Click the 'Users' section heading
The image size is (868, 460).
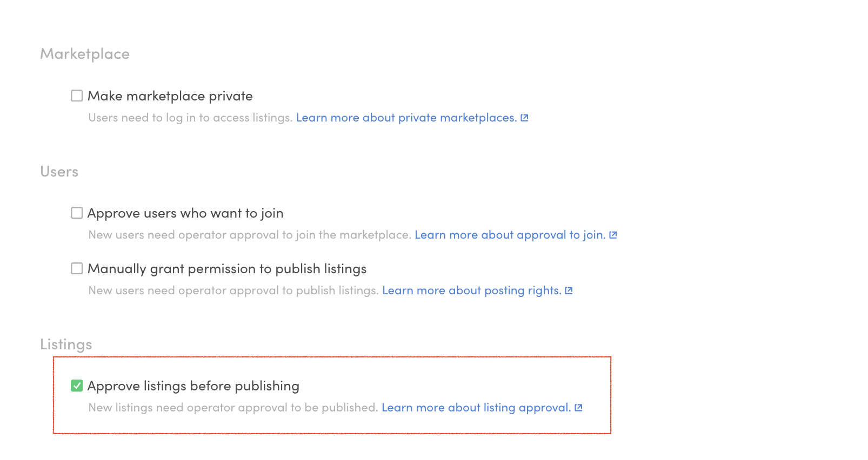point(59,172)
